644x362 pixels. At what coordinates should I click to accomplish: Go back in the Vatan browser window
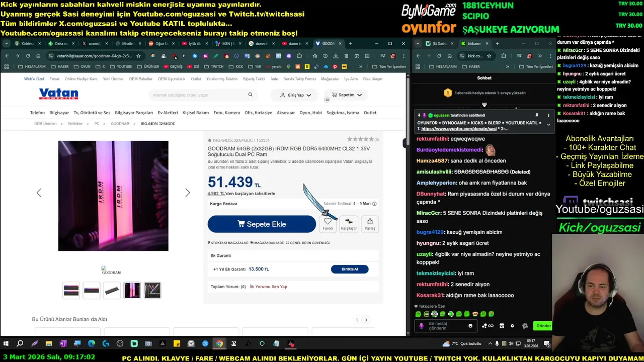[7, 56]
